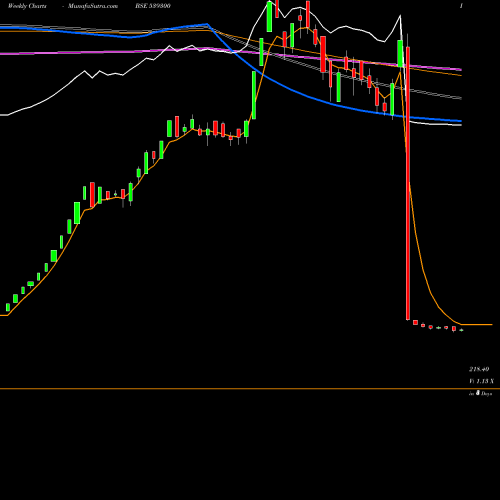Click the 'BSE 539300' symbol text
This screenshot has height=500, width=500.
pyautogui.click(x=153, y=6)
